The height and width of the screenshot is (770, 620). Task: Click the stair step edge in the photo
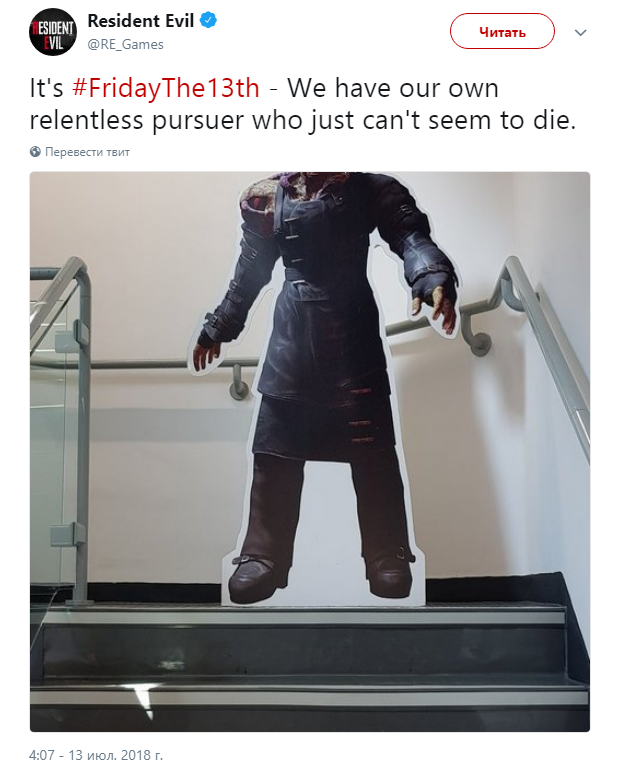(x=309, y=615)
